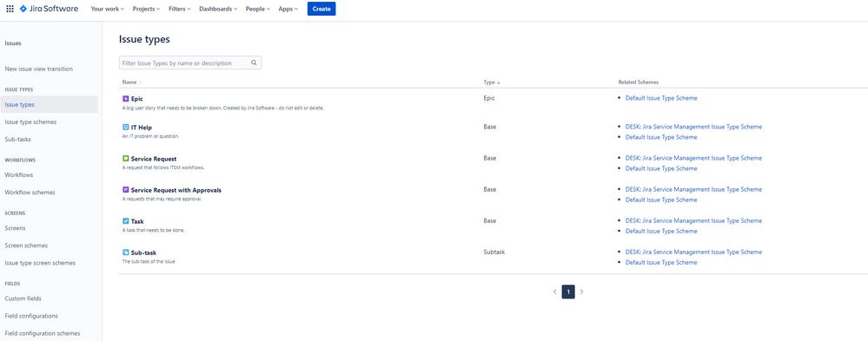Go to previous page arrow
This screenshot has height=341, width=868.
coord(554,292)
